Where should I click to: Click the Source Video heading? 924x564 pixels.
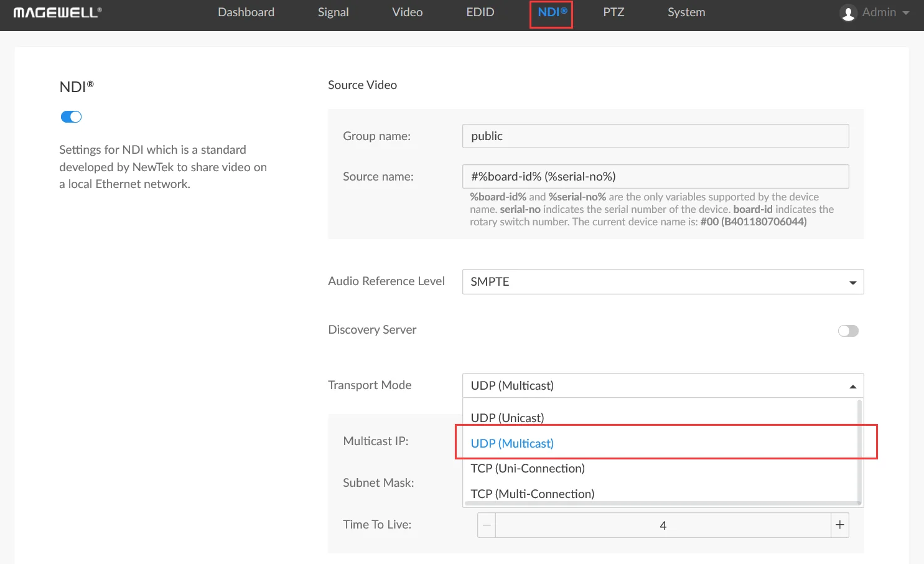pyautogui.click(x=362, y=85)
